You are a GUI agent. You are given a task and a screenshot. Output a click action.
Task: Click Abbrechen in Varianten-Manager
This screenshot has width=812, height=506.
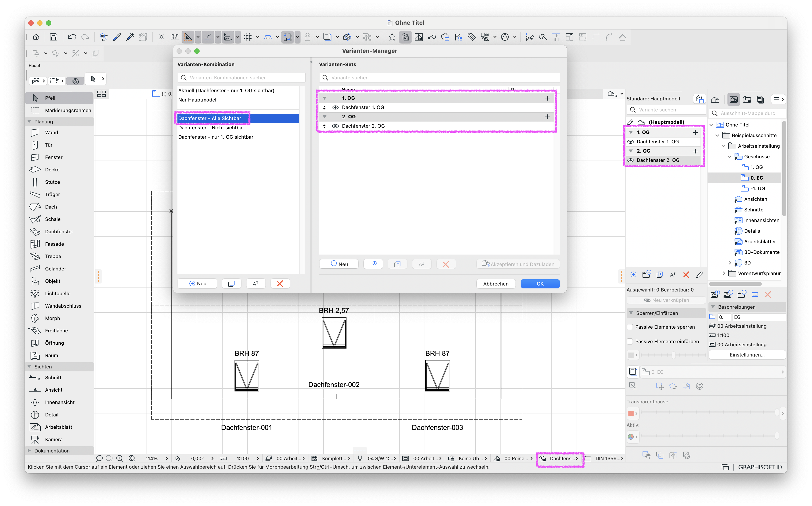click(496, 284)
